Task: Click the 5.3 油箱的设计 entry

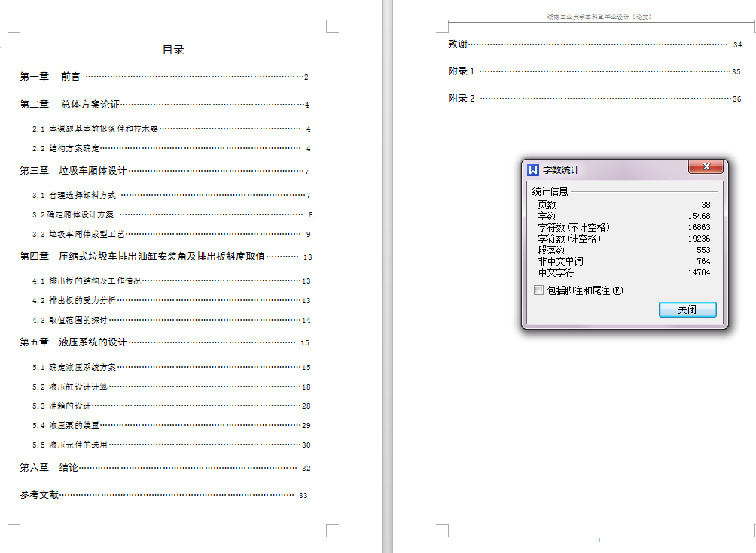Action: click(x=171, y=406)
